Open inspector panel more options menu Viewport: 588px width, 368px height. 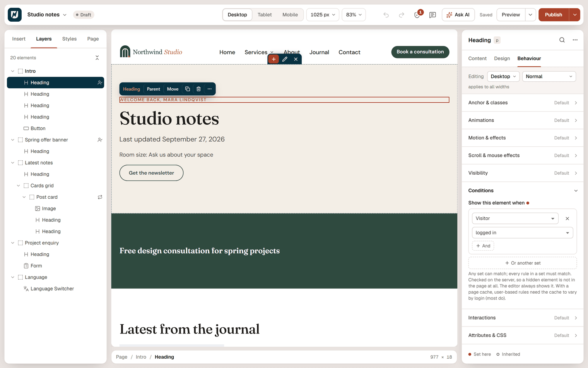click(575, 40)
